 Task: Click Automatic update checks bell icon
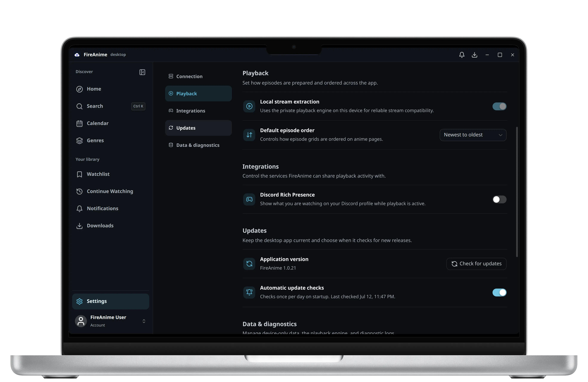249,292
